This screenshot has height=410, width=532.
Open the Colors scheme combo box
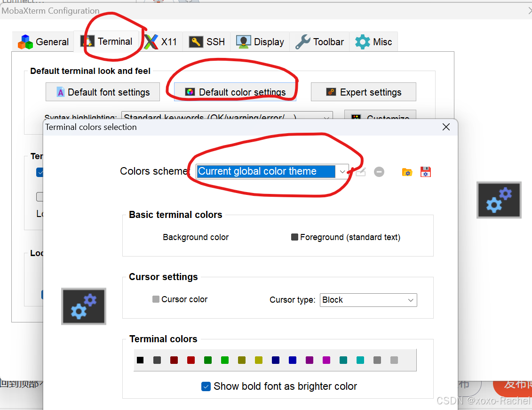pyautogui.click(x=272, y=171)
